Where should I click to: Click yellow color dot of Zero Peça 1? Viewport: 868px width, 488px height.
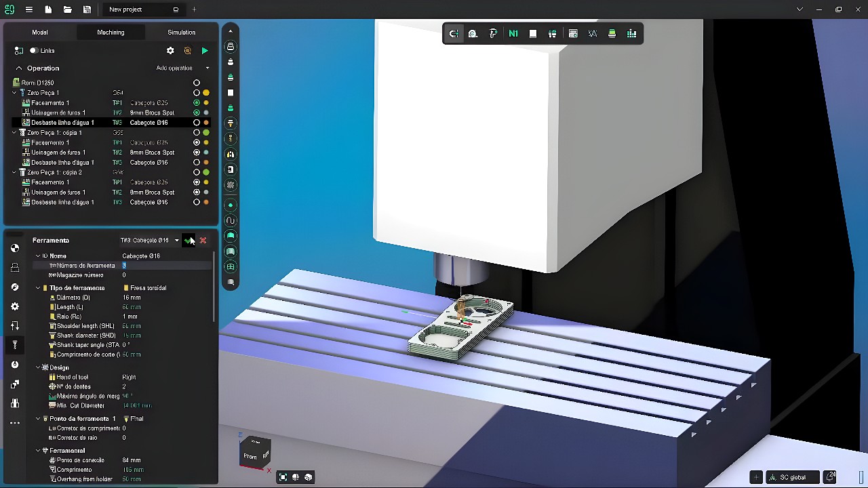click(x=206, y=93)
